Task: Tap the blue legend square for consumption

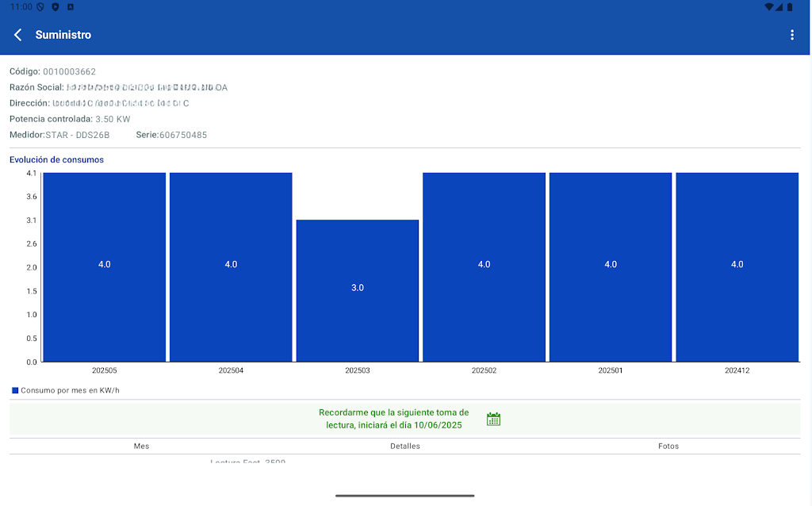Action: click(x=15, y=390)
